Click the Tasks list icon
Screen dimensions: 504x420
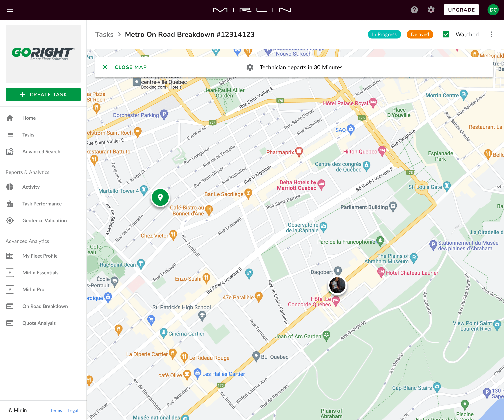[x=10, y=135]
